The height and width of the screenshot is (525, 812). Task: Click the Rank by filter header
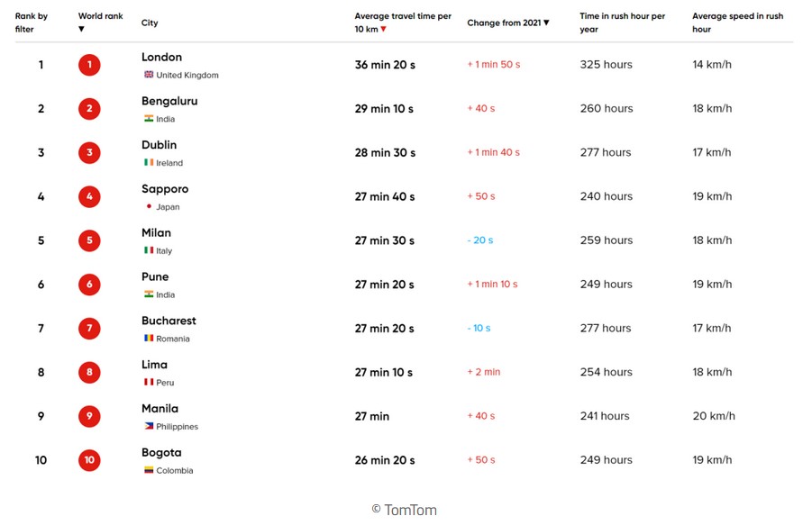pyautogui.click(x=32, y=23)
